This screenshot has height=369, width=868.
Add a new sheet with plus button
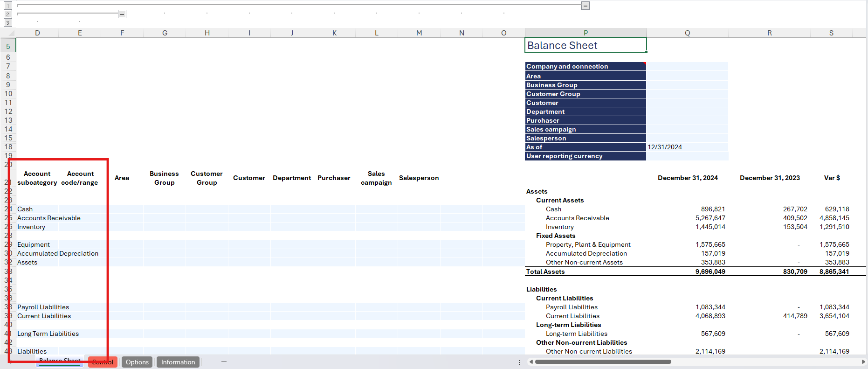coord(224,362)
